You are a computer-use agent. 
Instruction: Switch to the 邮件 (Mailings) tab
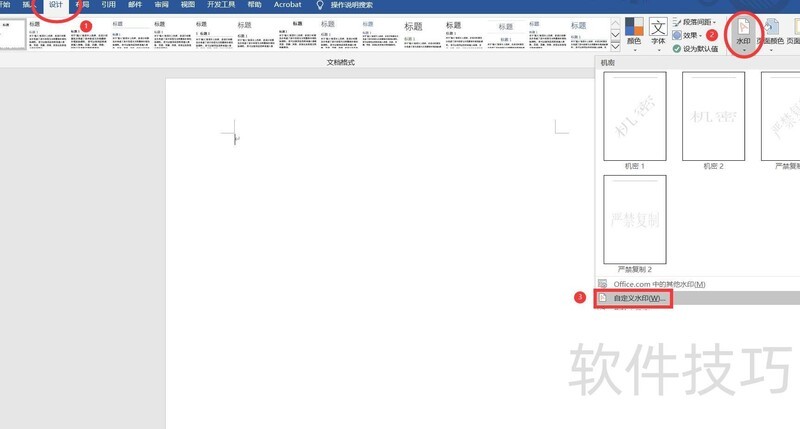(135, 5)
